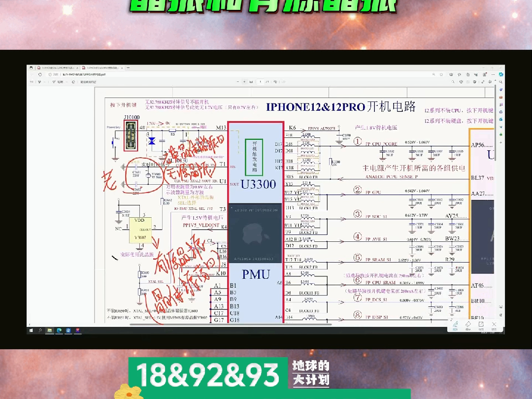Click the PP GPU rail label
The width and height of the screenshot is (532, 399).
click(x=373, y=193)
